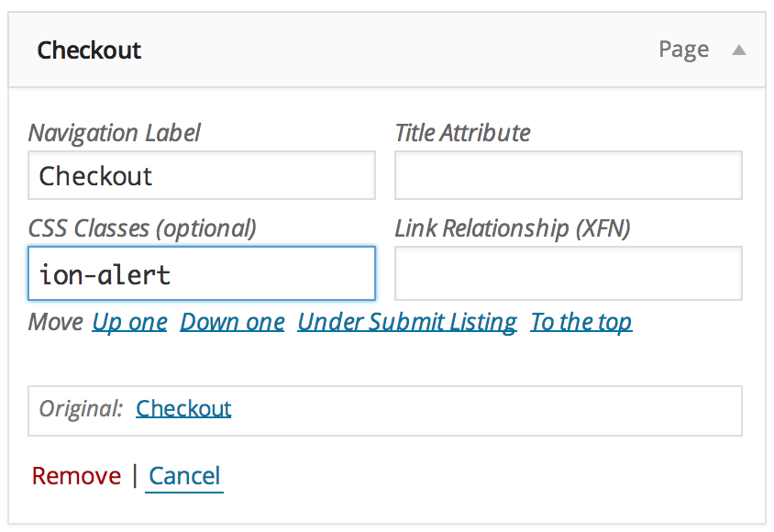Move item Under Submit Listing
The height and width of the screenshot is (532, 774).
click(x=407, y=322)
